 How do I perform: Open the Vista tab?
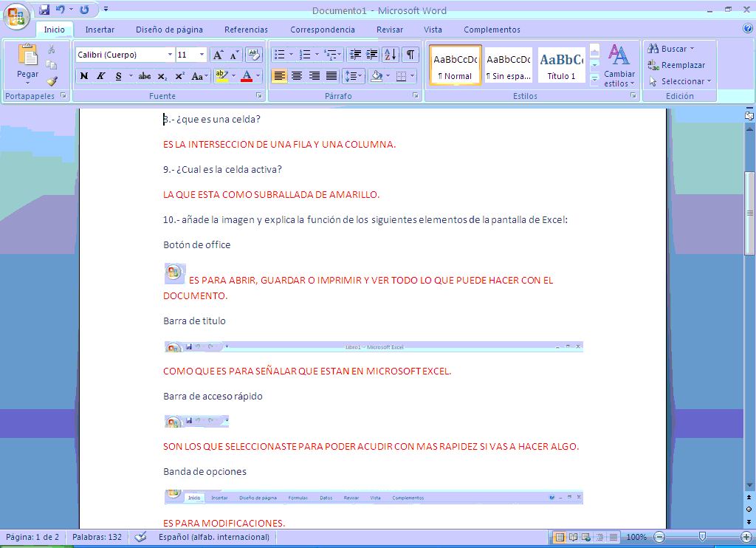click(x=433, y=30)
